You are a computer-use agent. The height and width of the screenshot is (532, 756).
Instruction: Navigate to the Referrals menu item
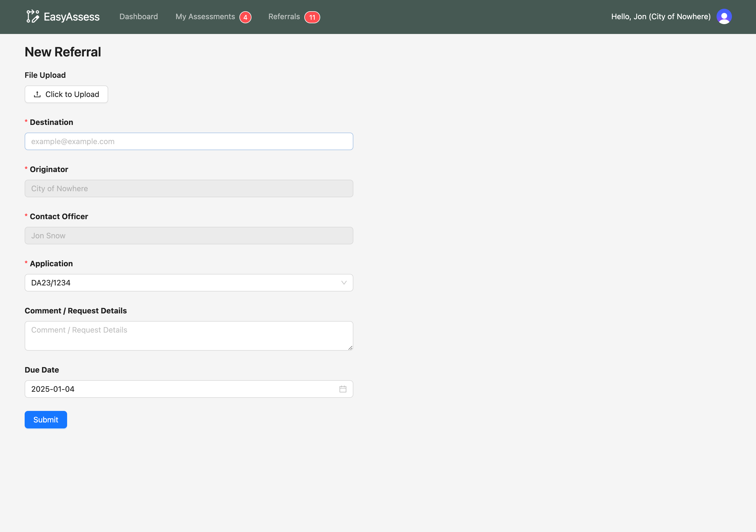point(284,16)
